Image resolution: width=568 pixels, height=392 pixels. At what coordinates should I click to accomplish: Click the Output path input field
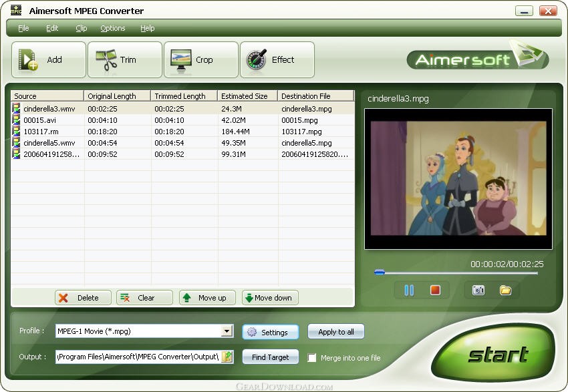pos(138,357)
